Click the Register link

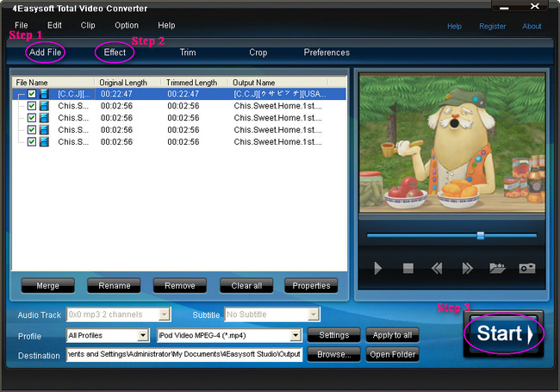point(493,26)
